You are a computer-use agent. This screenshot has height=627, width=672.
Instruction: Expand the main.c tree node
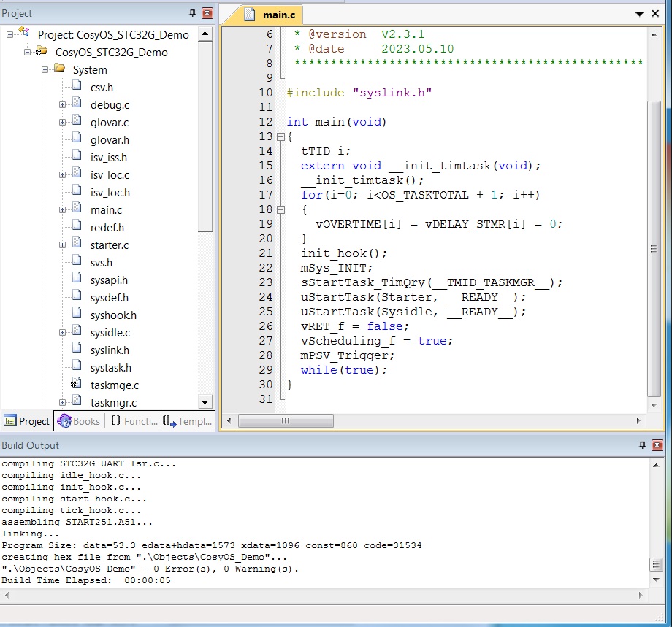click(62, 210)
